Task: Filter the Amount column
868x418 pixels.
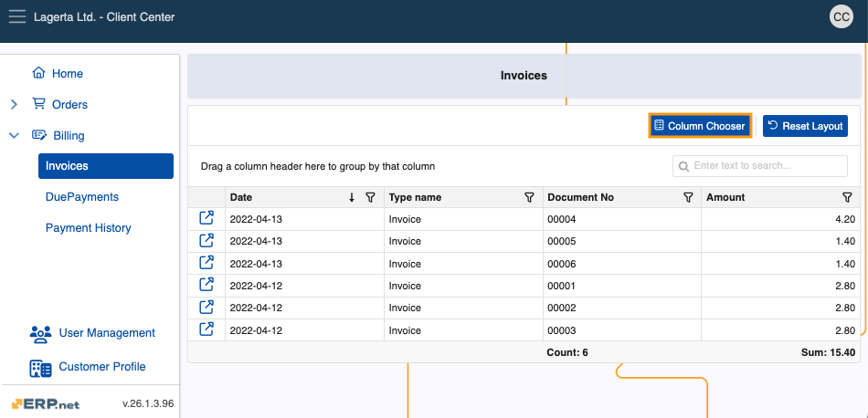Action: pyautogui.click(x=847, y=197)
